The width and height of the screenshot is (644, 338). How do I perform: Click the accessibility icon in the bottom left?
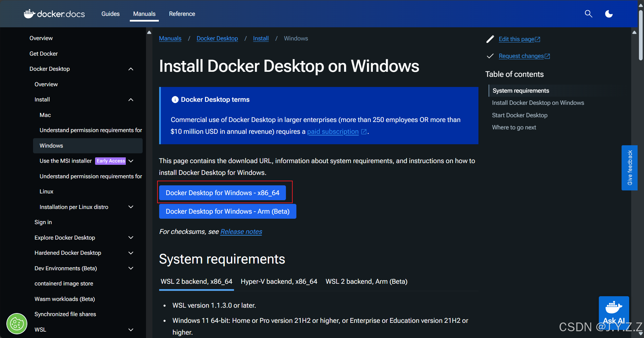pyautogui.click(x=17, y=324)
